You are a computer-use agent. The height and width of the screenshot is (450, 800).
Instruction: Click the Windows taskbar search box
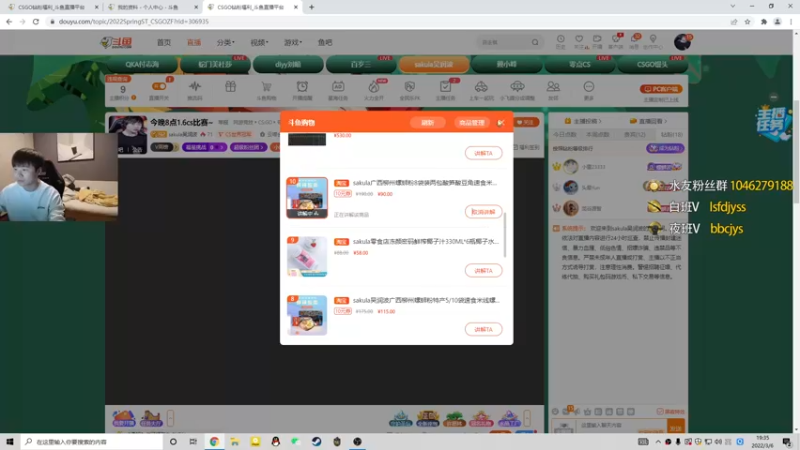click(92, 441)
